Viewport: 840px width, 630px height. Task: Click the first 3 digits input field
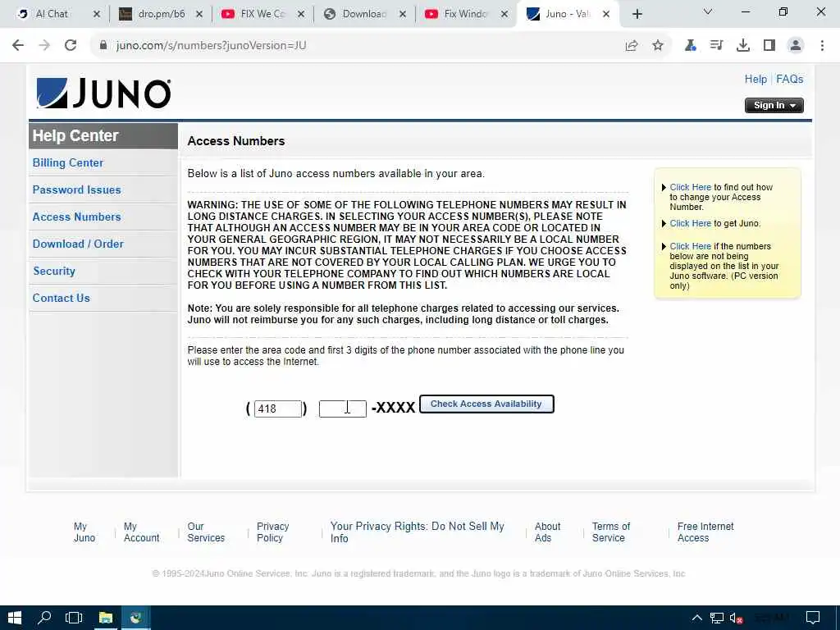343,409
